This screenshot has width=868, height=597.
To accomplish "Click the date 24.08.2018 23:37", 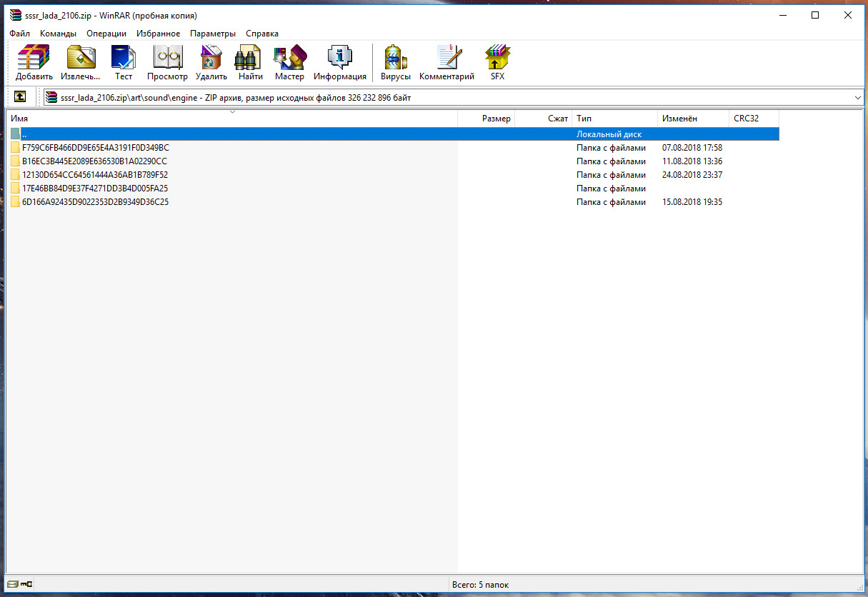I will [x=692, y=175].
